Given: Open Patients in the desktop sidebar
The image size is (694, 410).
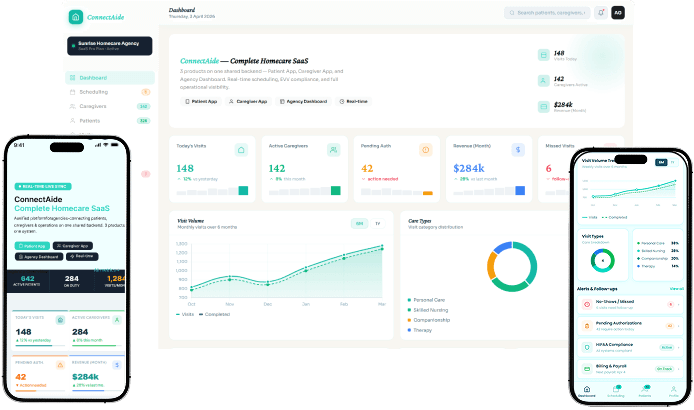Looking at the screenshot, I should (110, 120).
